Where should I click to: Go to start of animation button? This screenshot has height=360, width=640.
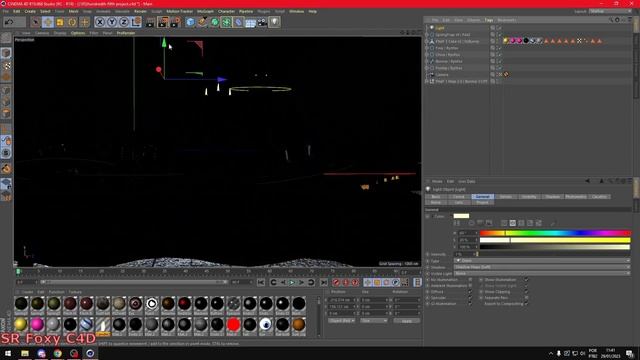(261, 282)
